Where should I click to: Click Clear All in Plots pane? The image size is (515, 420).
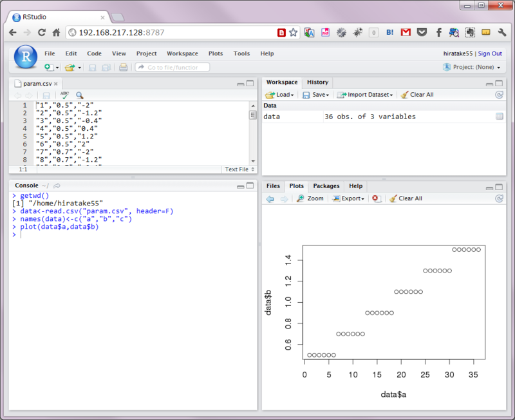pos(406,198)
